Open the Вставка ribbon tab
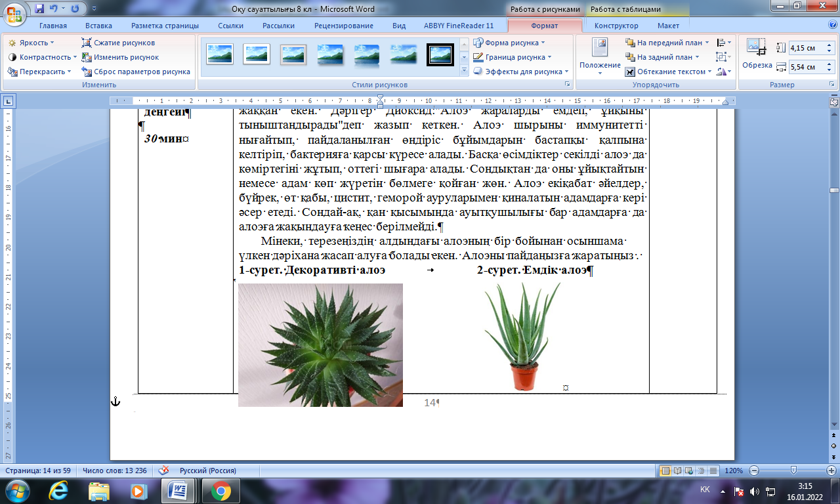 tap(98, 26)
